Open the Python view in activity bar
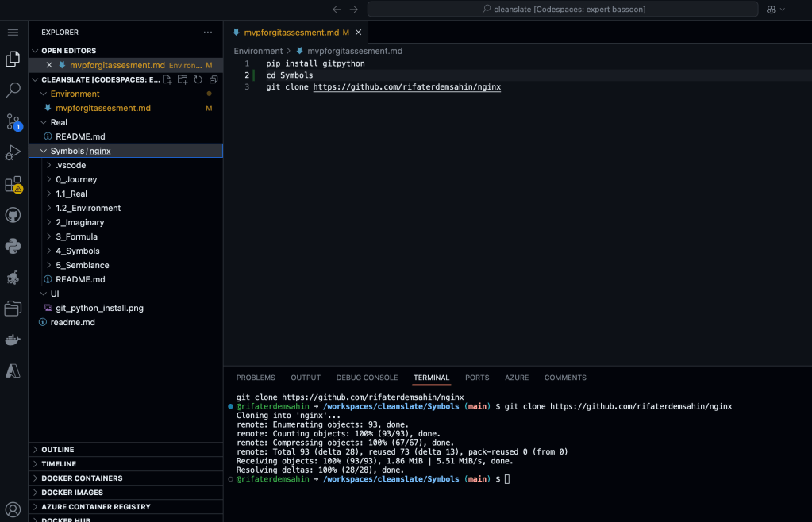 13,246
